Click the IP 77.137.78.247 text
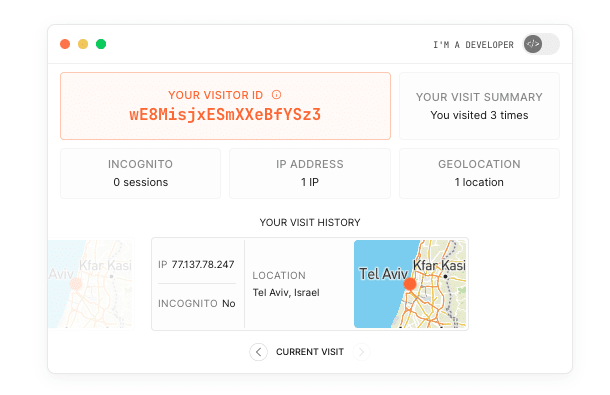 point(196,265)
